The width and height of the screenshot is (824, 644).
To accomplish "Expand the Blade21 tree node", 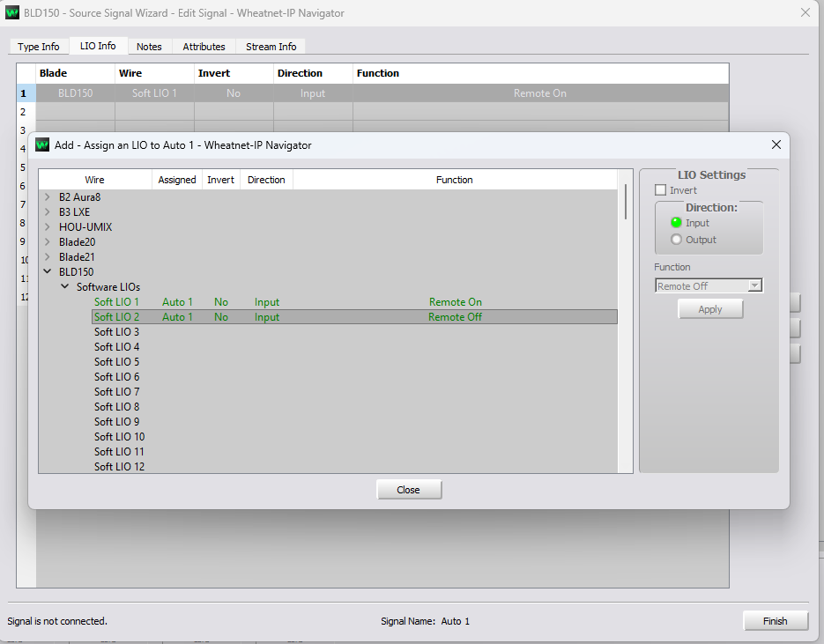I will coord(48,257).
